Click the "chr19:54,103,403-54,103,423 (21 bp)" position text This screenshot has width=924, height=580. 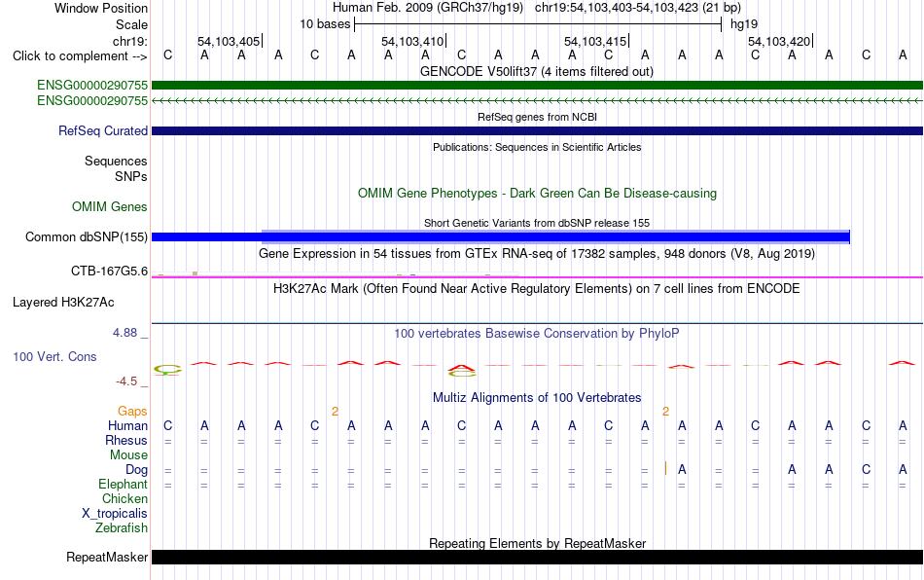[638, 8]
